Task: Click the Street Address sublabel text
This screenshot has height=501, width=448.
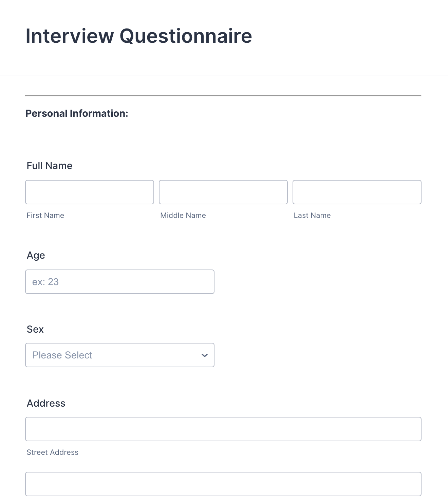Action: click(53, 452)
